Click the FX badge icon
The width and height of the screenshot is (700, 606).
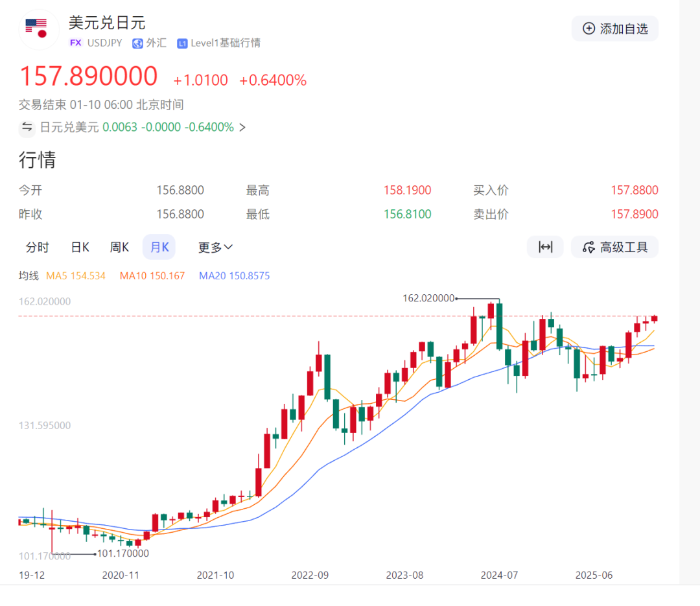76,43
